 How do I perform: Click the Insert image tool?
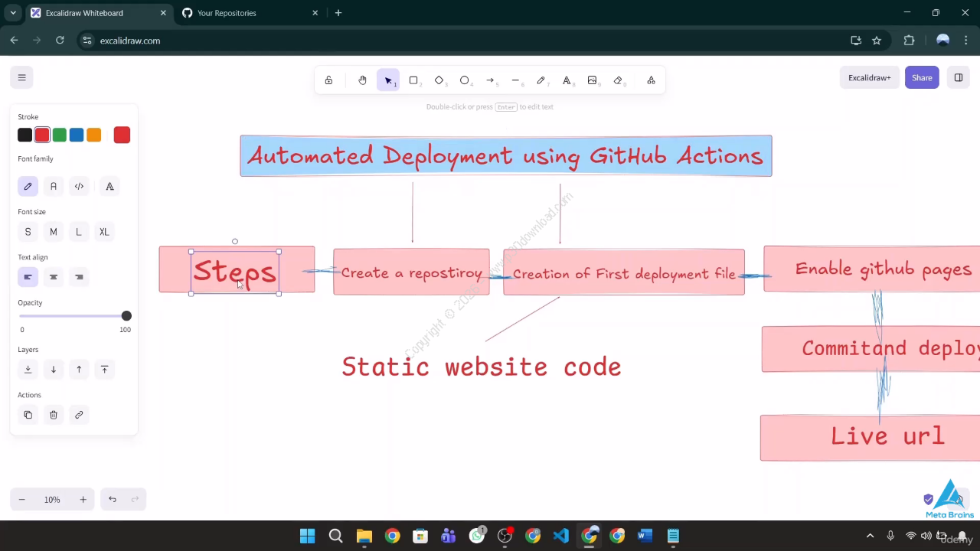tap(592, 80)
